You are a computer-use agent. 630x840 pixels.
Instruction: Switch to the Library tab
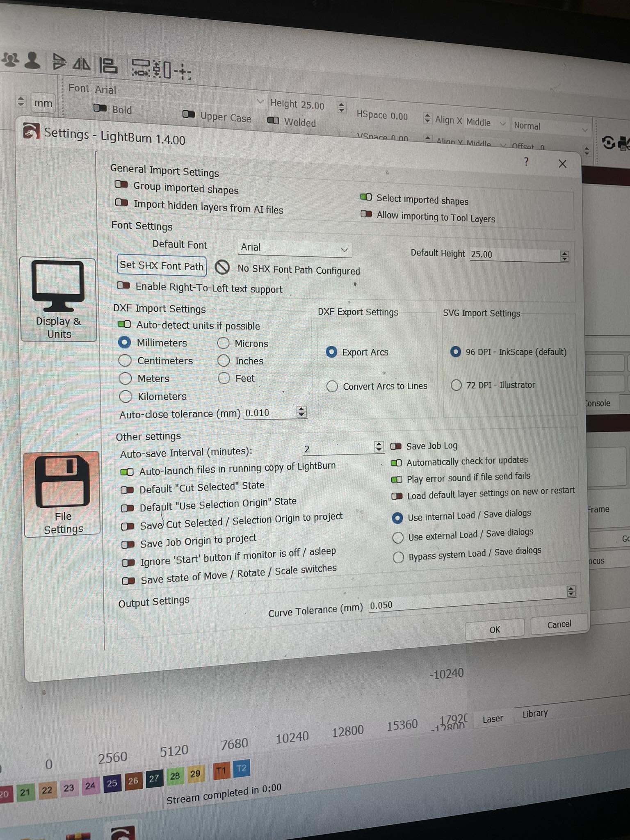coord(535,714)
